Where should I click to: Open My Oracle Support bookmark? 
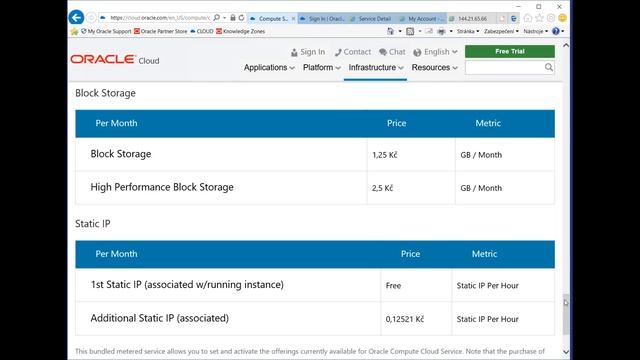pyautogui.click(x=106, y=31)
